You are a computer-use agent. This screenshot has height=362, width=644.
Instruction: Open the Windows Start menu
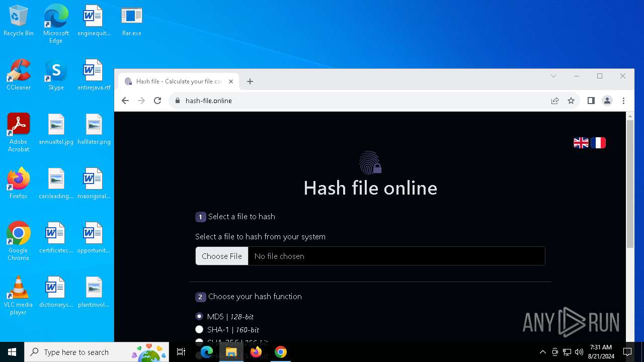(x=12, y=352)
